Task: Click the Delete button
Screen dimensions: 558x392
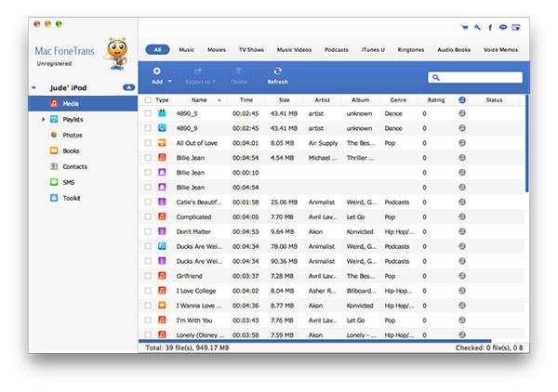Action: pyautogui.click(x=239, y=75)
